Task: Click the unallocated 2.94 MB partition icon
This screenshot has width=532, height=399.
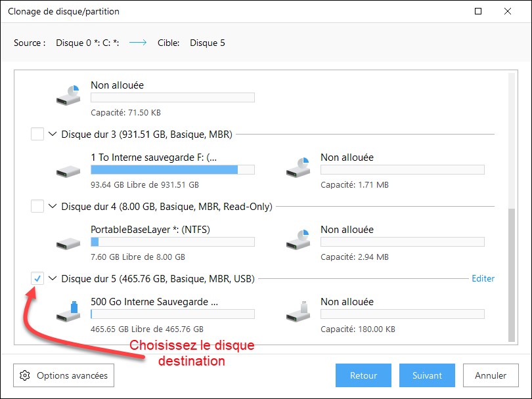Action: click(x=298, y=241)
